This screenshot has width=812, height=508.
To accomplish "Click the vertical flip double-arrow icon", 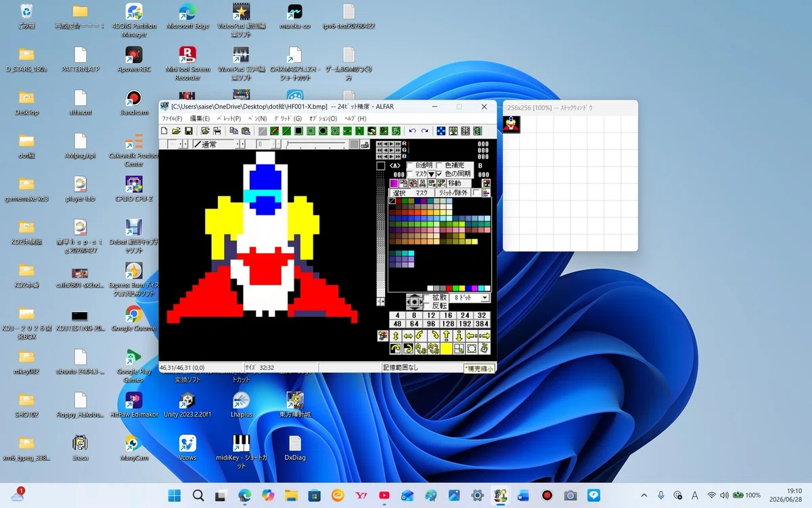I will (396, 336).
